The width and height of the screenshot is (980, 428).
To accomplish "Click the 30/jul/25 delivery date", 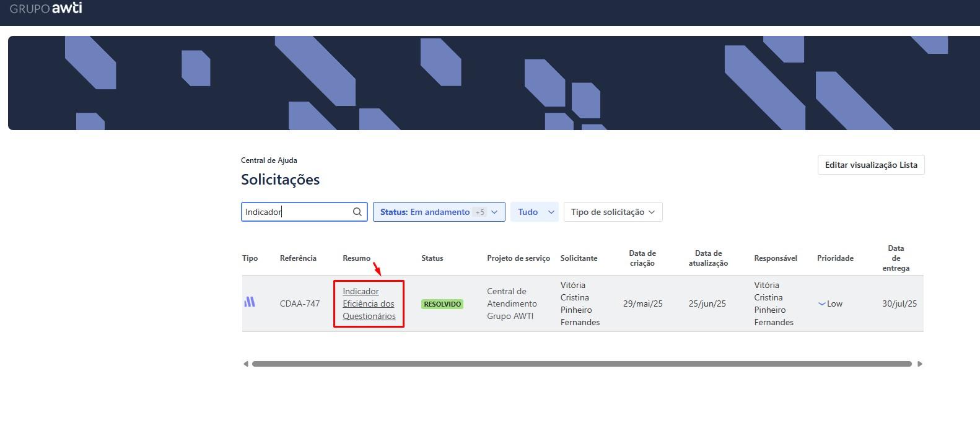I will point(899,304).
